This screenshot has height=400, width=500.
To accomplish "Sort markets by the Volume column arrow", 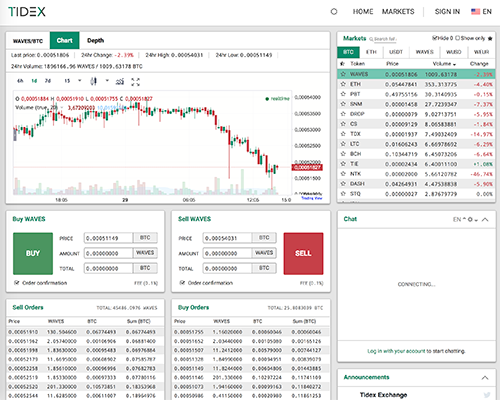I will pos(454,64).
